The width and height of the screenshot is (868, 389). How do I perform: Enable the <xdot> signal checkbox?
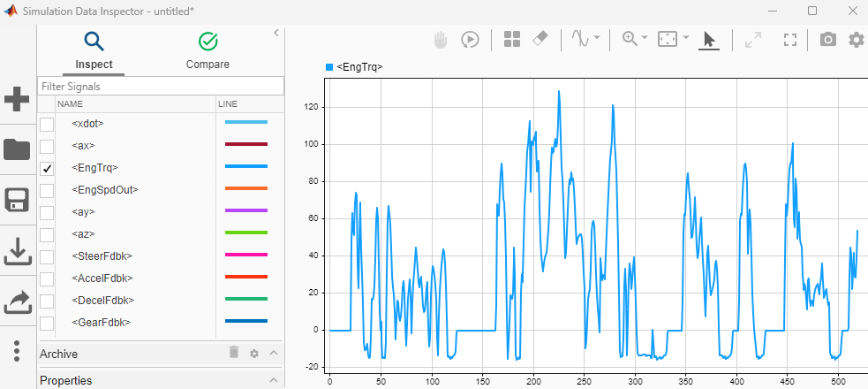[47, 124]
